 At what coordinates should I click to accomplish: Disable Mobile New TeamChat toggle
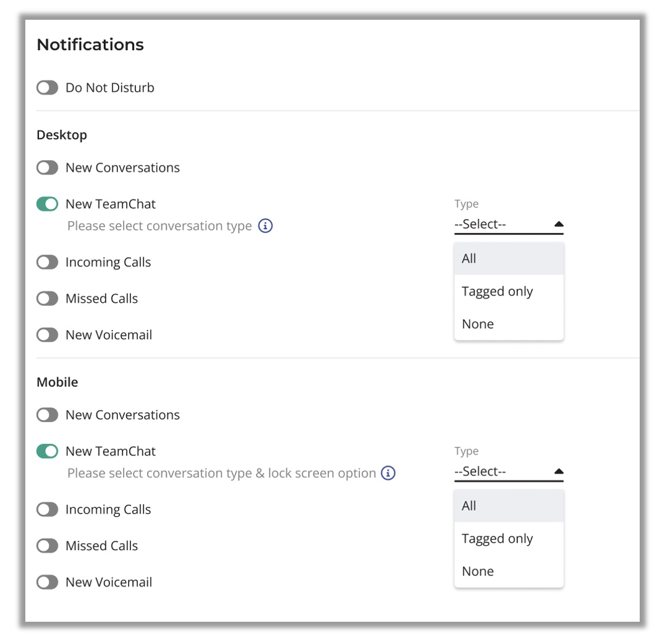(48, 451)
